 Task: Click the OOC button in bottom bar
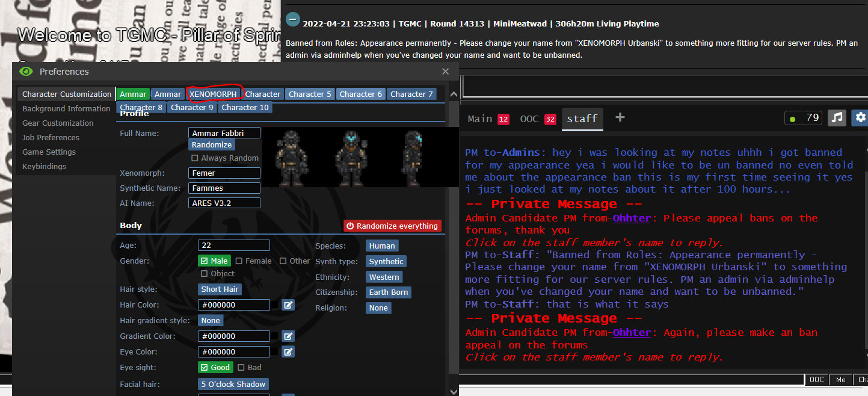tap(816, 380)
